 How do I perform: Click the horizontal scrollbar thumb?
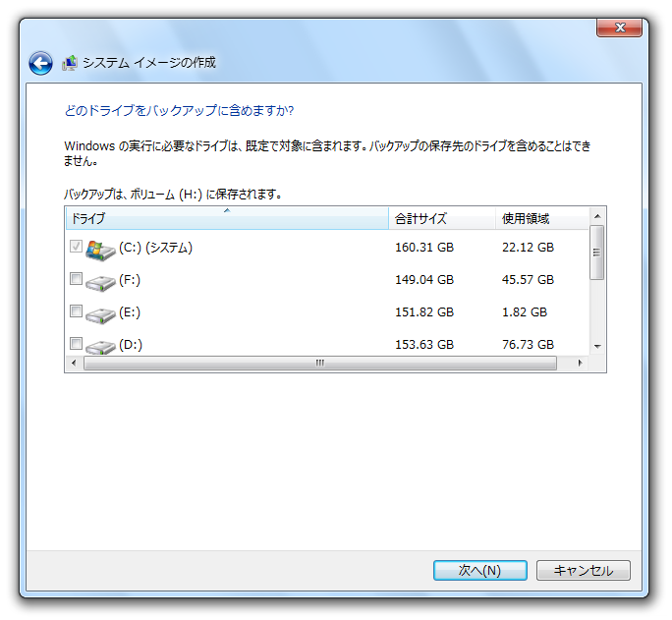[x=320, y=363]
